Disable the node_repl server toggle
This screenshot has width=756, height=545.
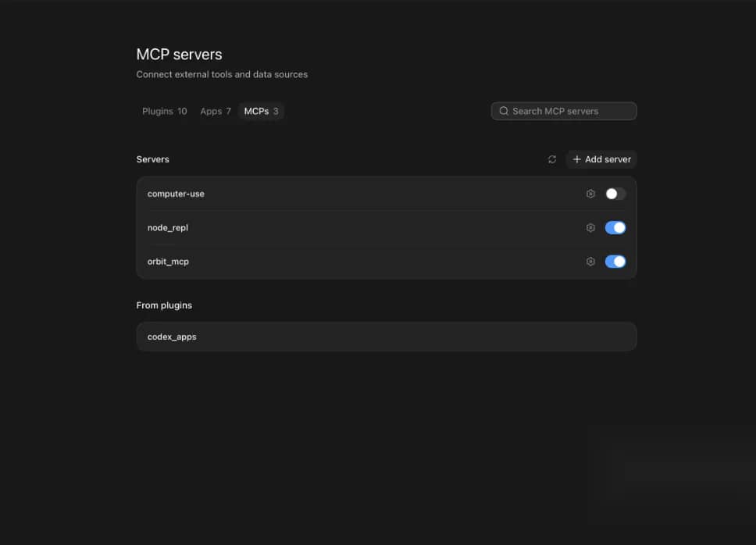615,227
